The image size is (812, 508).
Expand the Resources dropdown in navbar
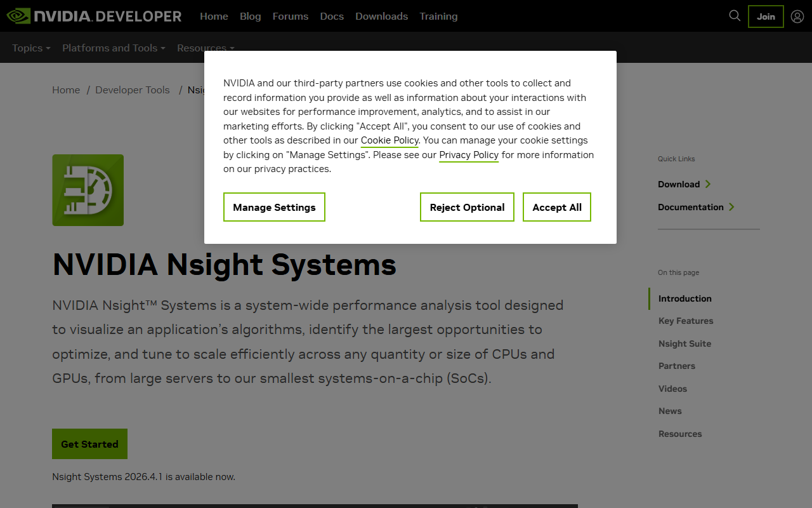(x=206, y=48)
